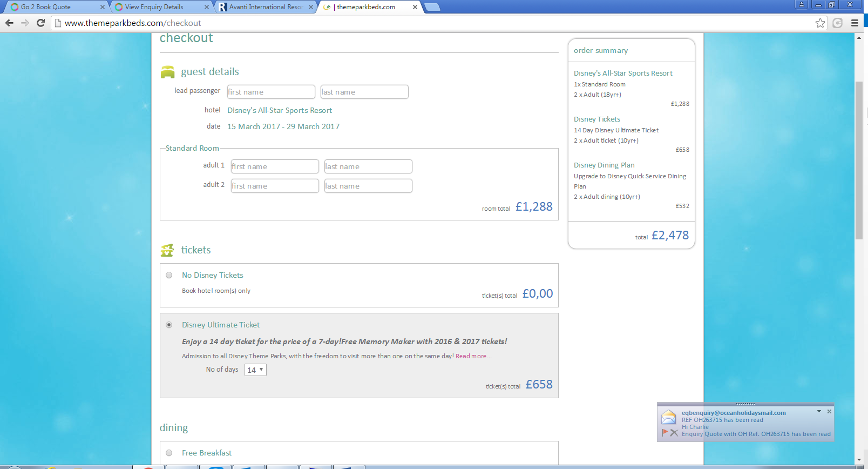This screenshot has width=868, height=469.
Task: Click the No Disney Tickets total £0,00
Action: [538, 293]
